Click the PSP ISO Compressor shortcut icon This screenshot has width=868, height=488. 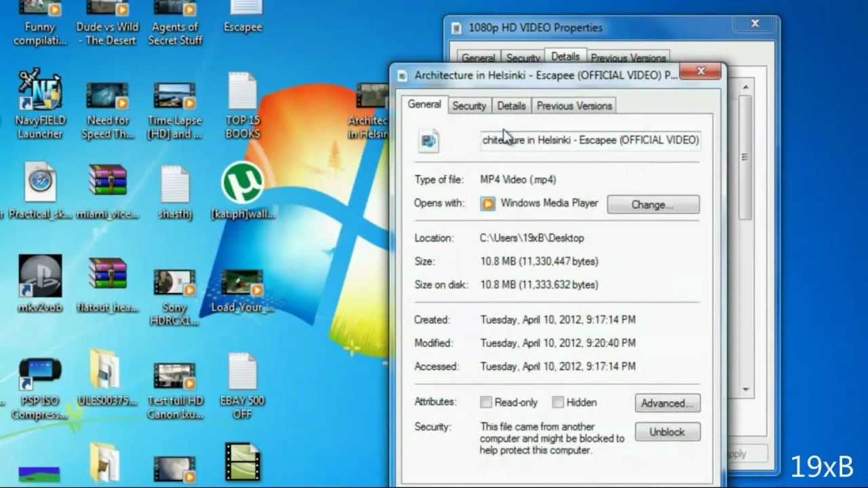point(40,373)
